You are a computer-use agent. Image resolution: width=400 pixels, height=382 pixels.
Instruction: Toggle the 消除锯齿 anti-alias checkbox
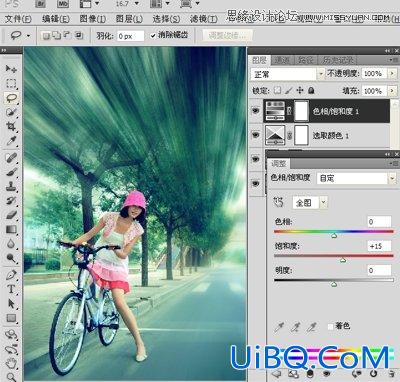tap(153, 35)
